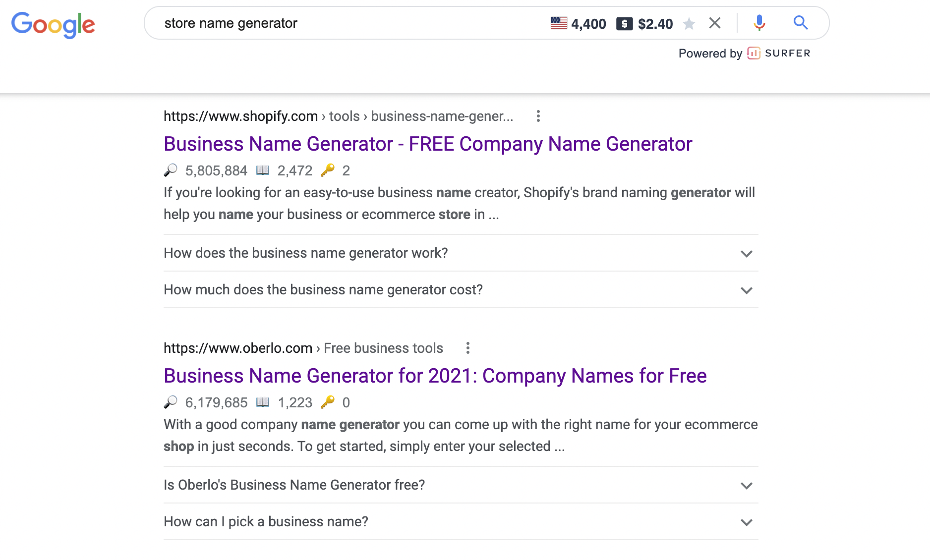Activate voice search with the microphone icon

[759, 23]
